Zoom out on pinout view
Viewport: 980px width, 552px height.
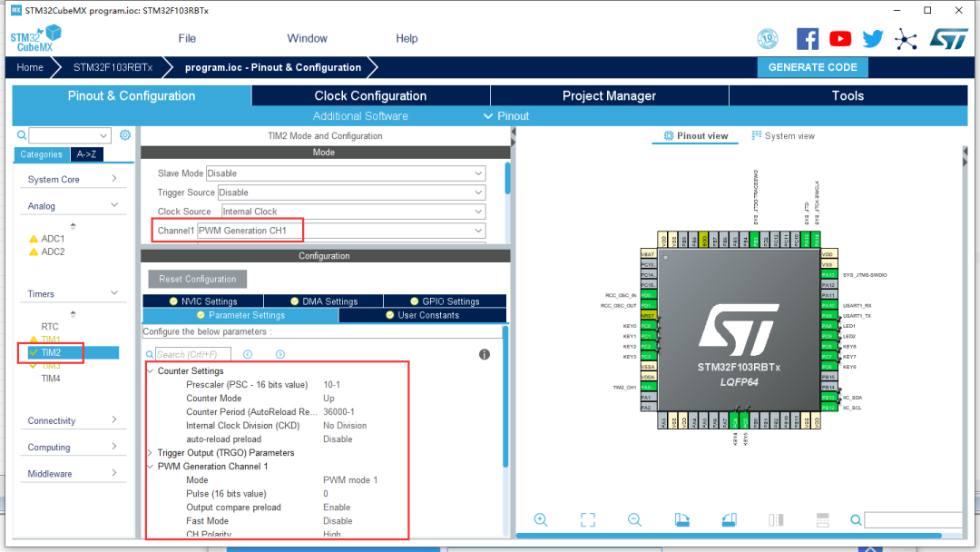[634, 519]
